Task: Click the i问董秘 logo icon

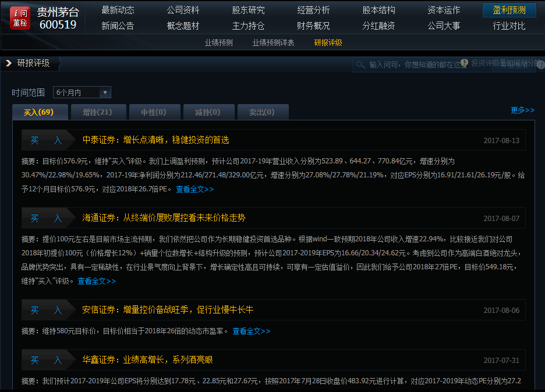Action: click(20, 17)
